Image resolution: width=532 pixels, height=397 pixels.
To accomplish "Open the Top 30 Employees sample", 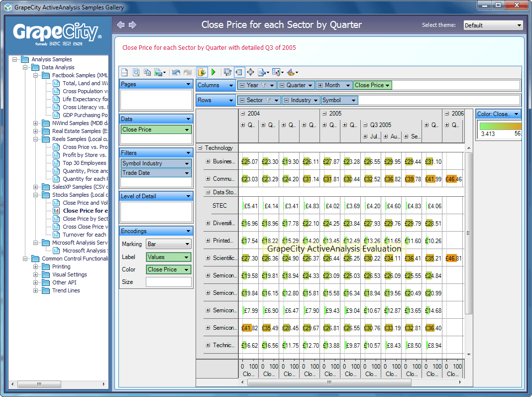I will [x=84, y=163].
